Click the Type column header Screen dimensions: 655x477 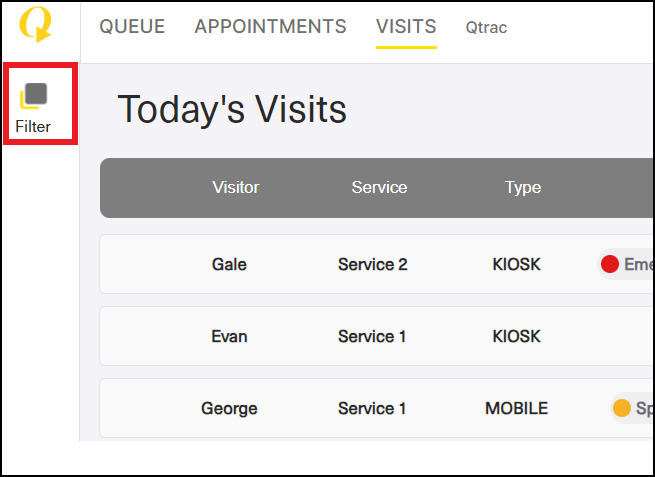(x=523, y=188)
